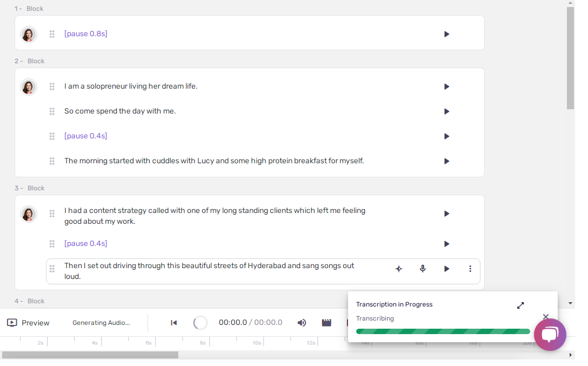Viewport: 588px width, 366px height.
Task: Click the Preview button
Action: [x=29, y=323]
